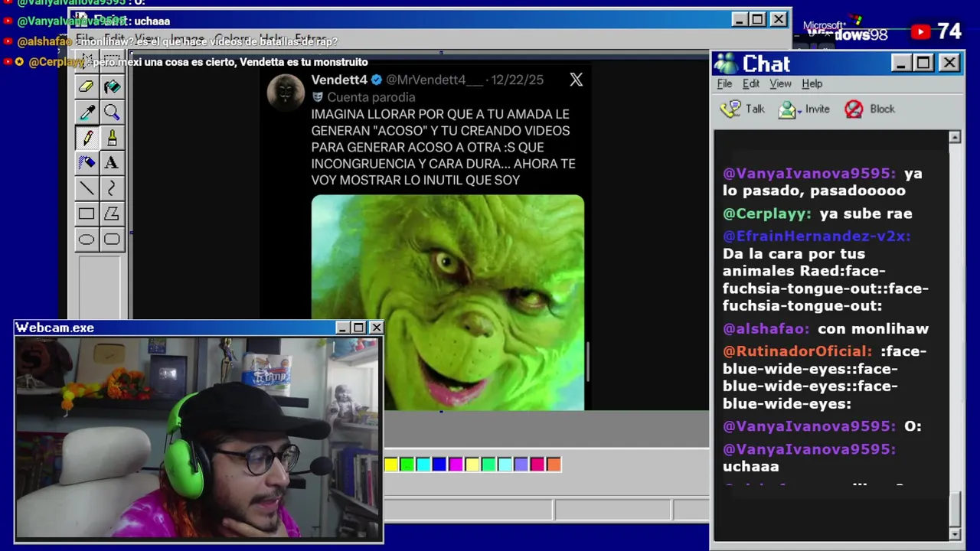Pick the Ellipse shape tool
This screenshot has width=980, height=551.
coord(86,240)
